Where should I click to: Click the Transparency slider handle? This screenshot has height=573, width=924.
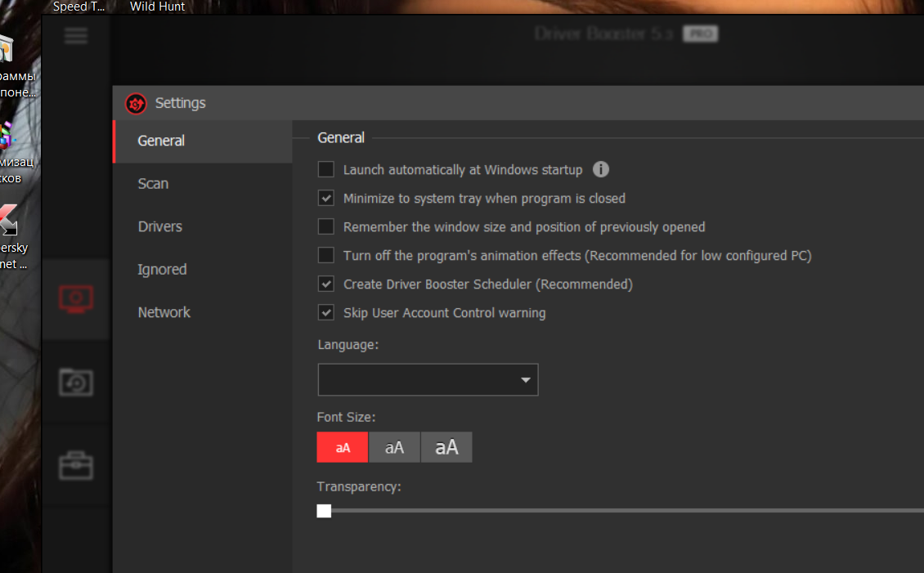click(x=325, y=511)
